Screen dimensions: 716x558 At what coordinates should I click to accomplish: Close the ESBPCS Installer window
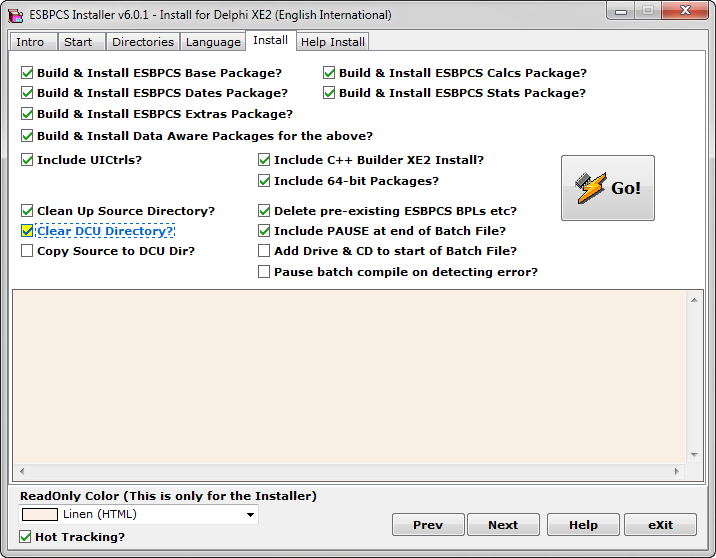(x=685, y=10)
